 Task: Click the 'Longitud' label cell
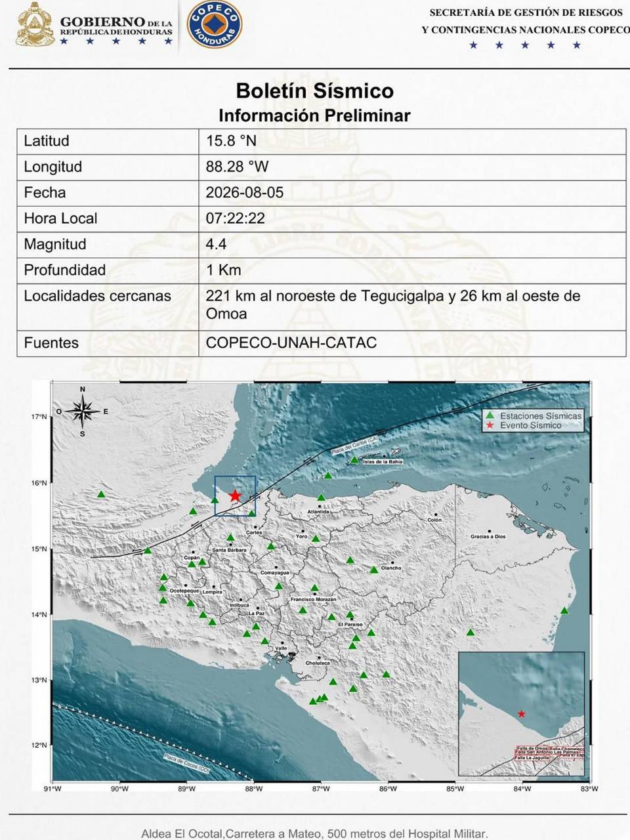click(x=108, y=167)
